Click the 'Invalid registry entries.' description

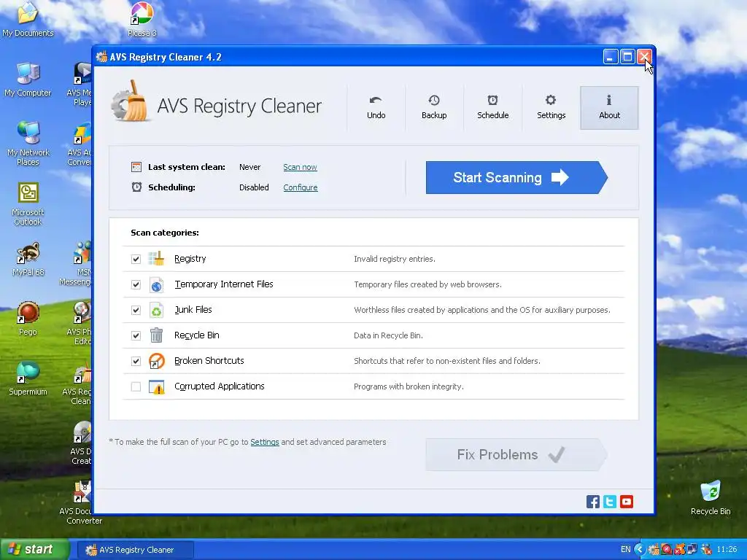395,259
